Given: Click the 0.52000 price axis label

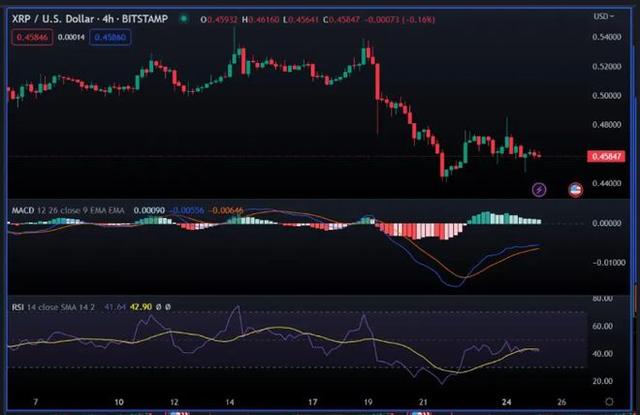Looking at the screenshot, I should coord(607,67).
